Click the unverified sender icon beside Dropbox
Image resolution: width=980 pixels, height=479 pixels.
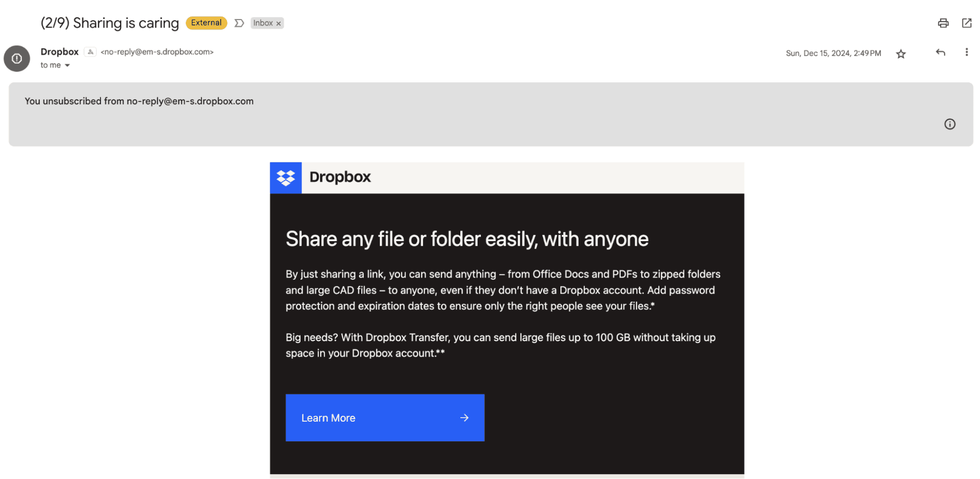pyautogui.click(x=90, y=51)
